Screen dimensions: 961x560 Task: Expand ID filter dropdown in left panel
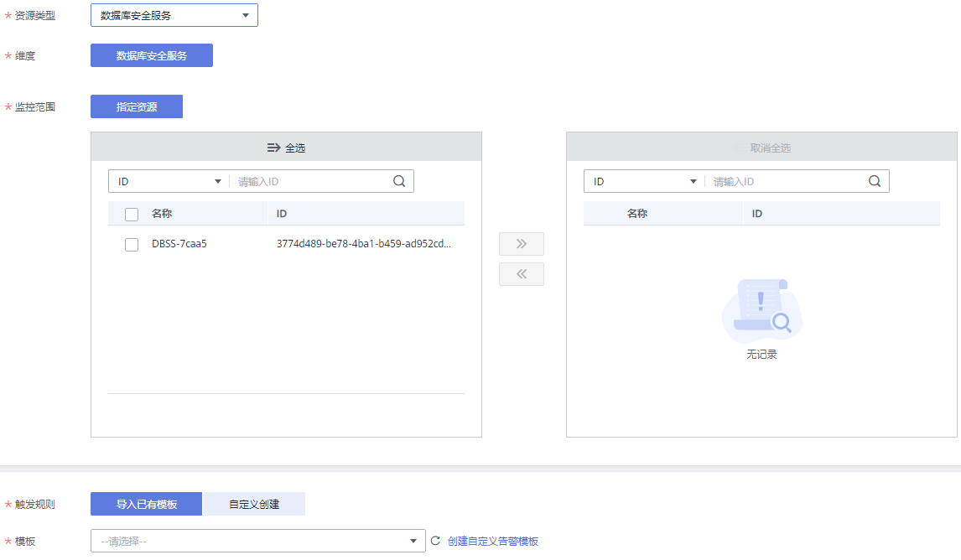coord(169,181)
